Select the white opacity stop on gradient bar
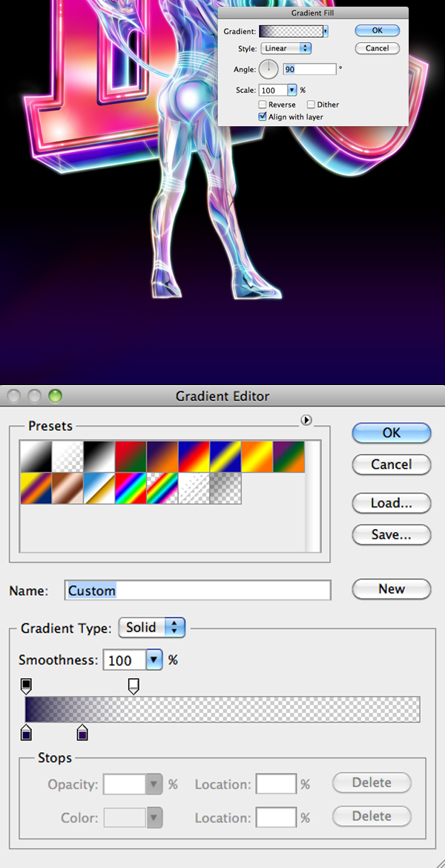This screenshot has width=445, height=868. coord(133,686)
